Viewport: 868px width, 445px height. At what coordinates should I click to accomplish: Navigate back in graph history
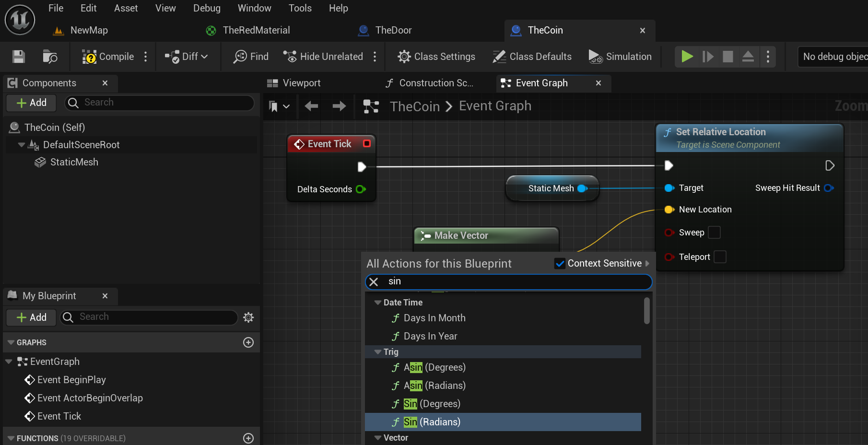click(x=311, y=106)
